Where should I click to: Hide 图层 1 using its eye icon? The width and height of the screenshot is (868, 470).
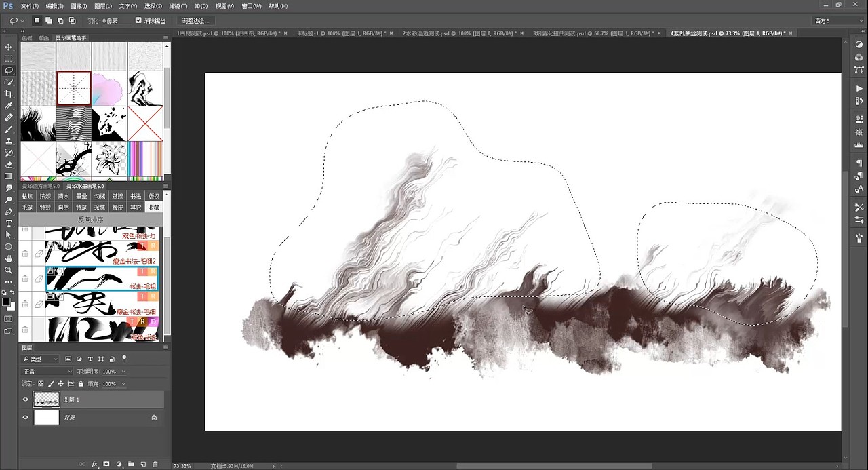[26, 399]
